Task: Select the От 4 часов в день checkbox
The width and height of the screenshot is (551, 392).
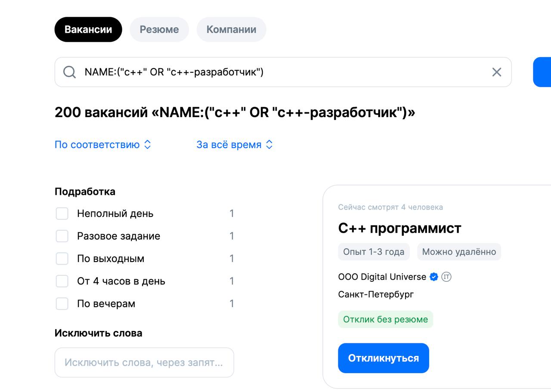Action: pyautogui.click(x=62, y=281)
